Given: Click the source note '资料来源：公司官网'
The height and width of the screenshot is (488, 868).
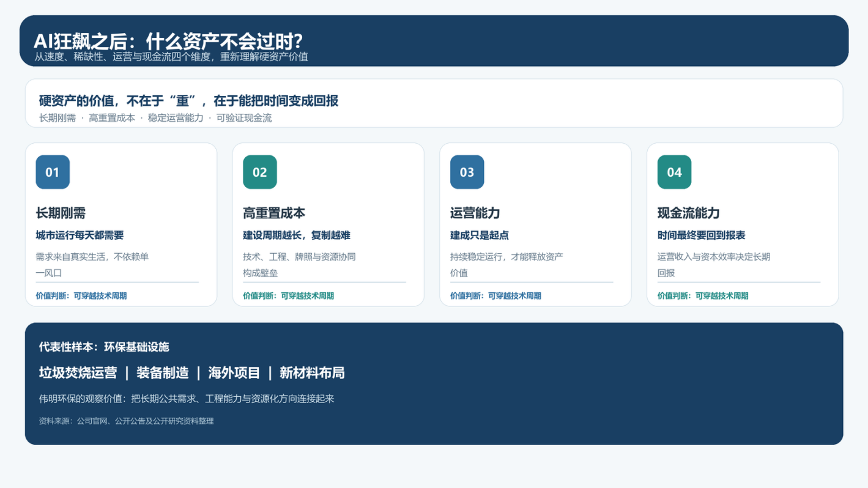Looking at the screenshot, I should pos(126,421).
